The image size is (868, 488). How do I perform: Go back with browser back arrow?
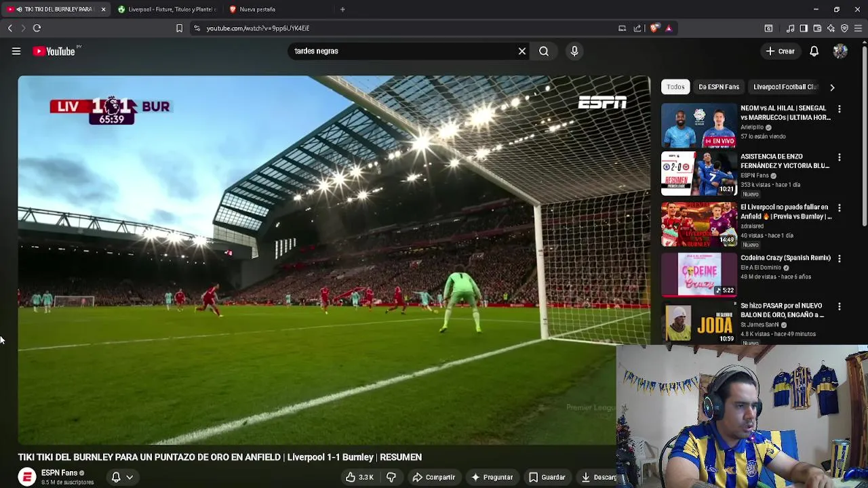click(9, 28)
